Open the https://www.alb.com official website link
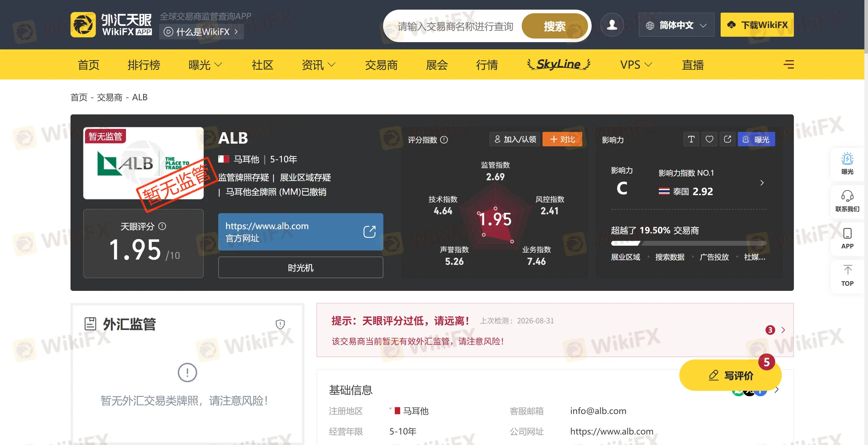This screenshot has width=868, height=445. pyautogui.click(x=300, y=232)
